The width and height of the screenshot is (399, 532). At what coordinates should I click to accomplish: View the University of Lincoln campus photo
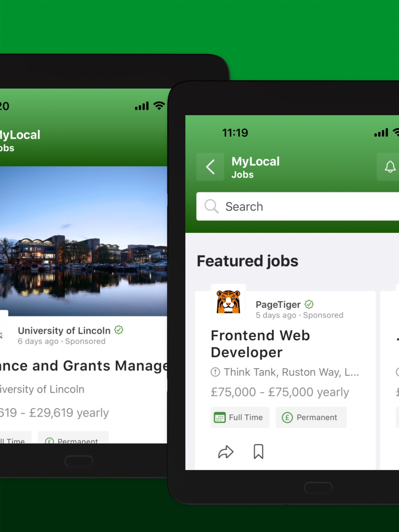point(84,241)
